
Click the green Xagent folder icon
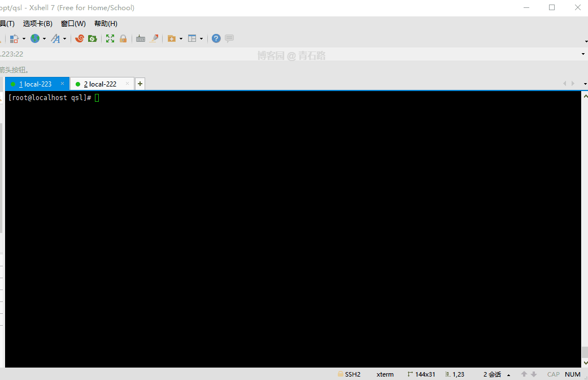pos(92,38)
